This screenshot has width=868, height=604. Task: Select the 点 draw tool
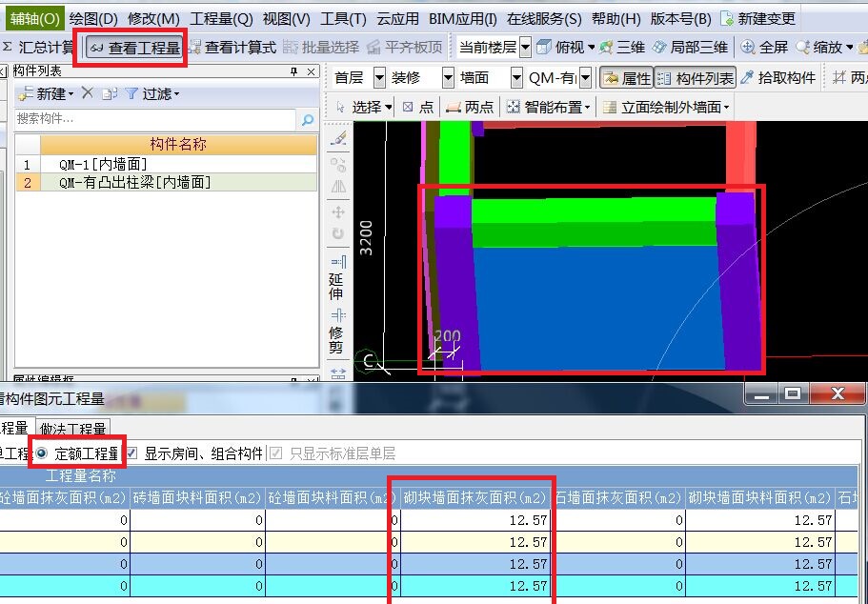tap(418, 107)
